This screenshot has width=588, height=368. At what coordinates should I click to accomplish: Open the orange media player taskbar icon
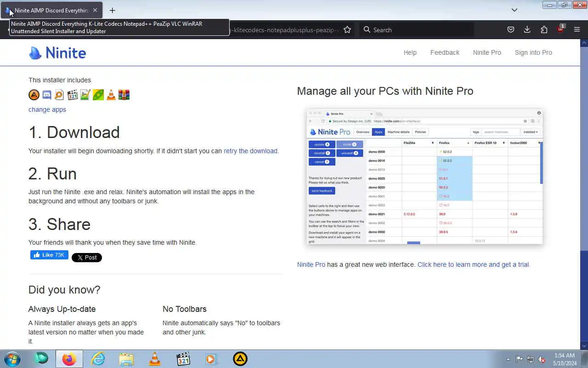211,359
